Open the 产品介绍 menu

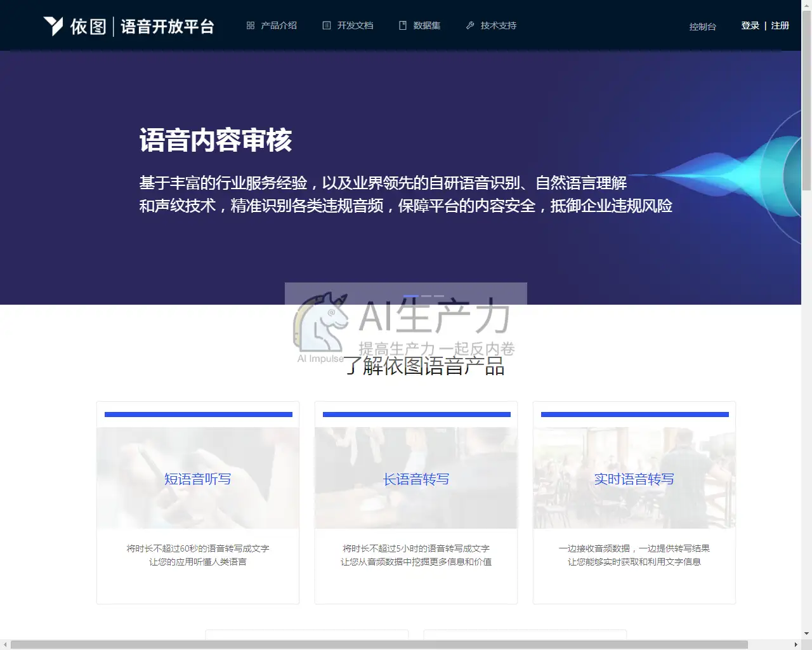(x=279, y=25)
